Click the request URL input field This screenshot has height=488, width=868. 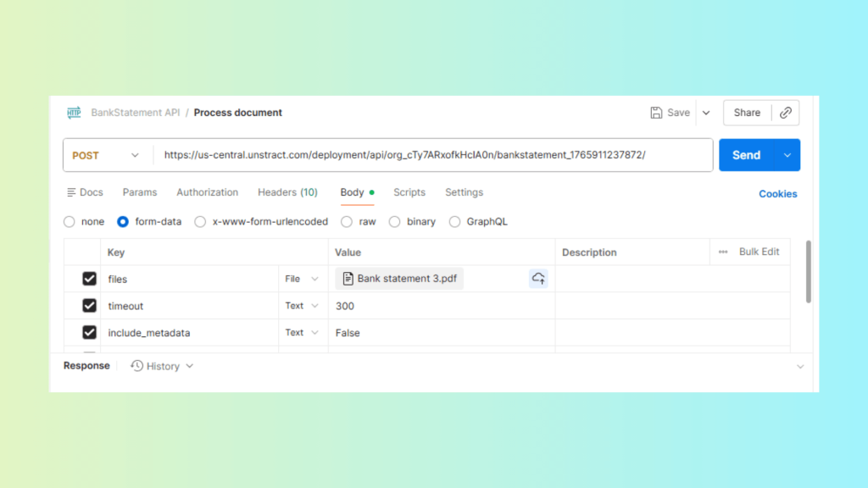pos(432,155)
